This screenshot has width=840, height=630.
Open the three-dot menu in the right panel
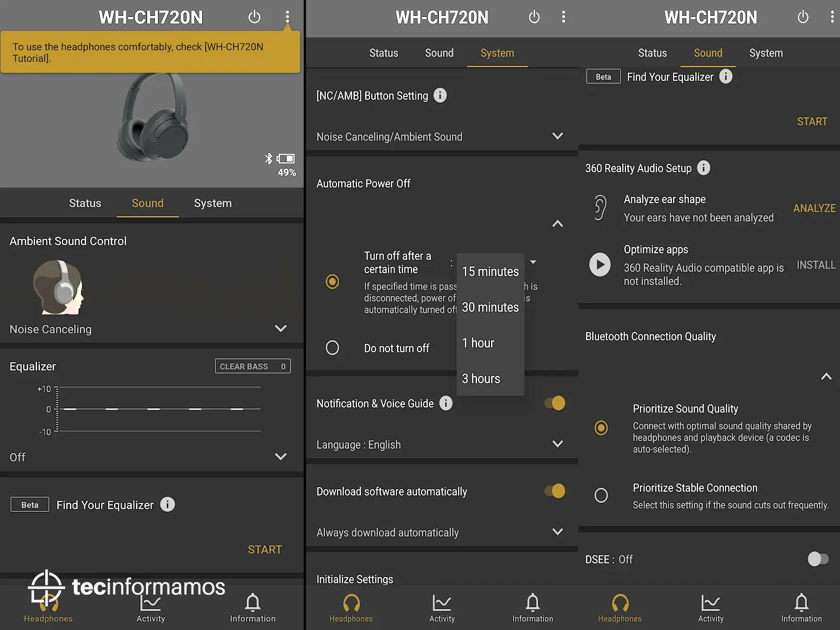click(x=833, y=17)
